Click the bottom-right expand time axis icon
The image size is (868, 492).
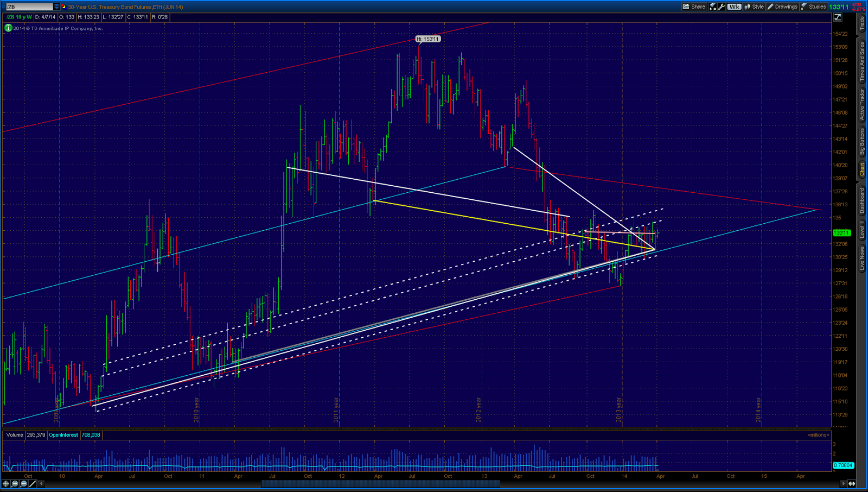(x=852, y=483)
